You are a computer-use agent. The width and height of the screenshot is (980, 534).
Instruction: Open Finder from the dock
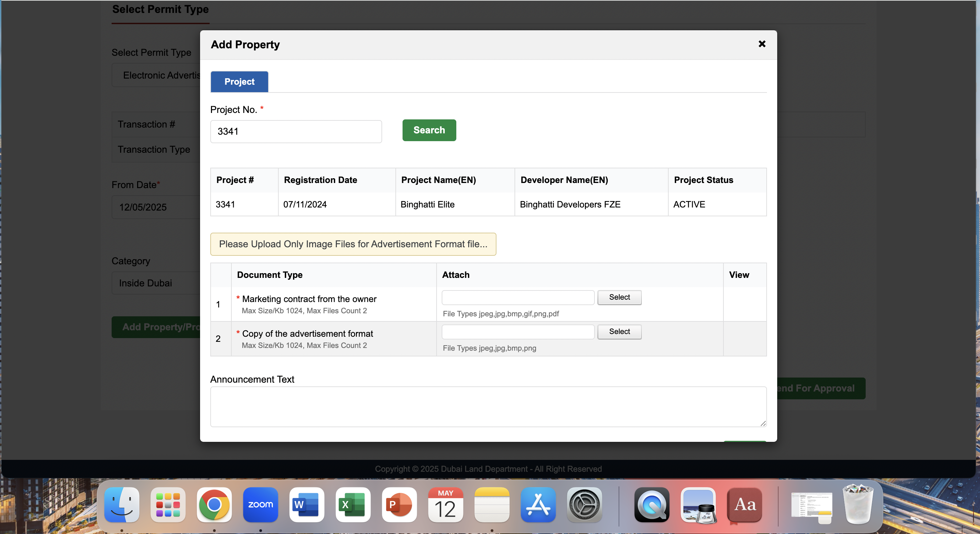pos(122,505)
